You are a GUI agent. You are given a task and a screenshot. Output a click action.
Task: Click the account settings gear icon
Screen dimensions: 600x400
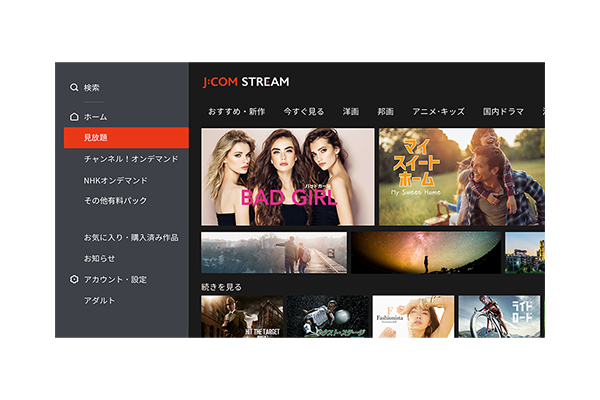[x=74, y=279]
